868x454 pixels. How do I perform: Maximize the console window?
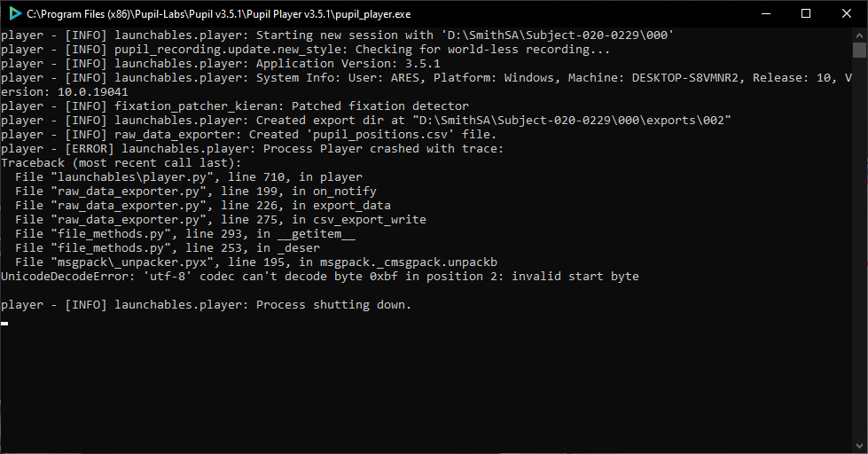tap(806, 14)
